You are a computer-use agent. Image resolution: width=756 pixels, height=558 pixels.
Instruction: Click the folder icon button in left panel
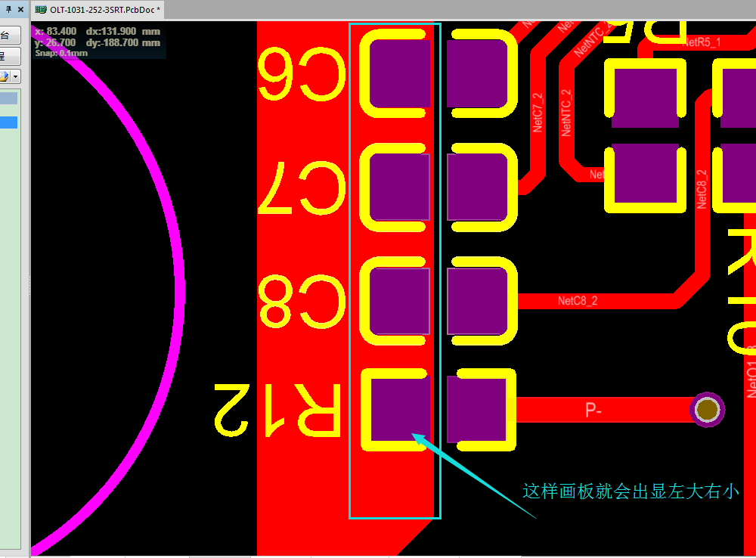tap(4, 76)
